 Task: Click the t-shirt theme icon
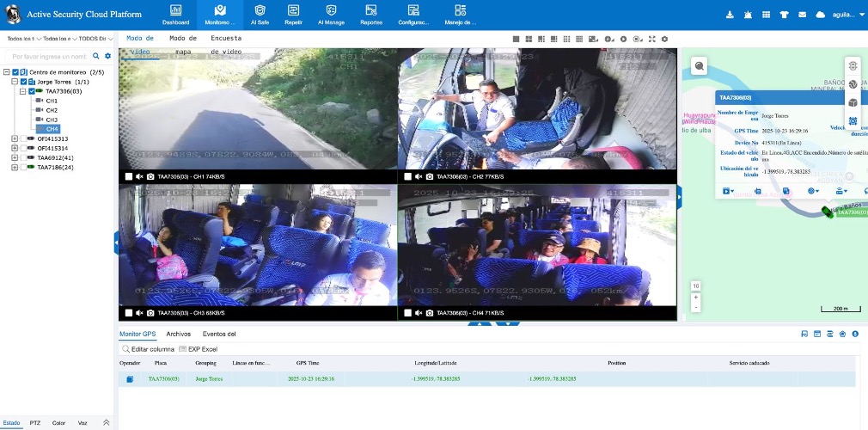[784, 15]
